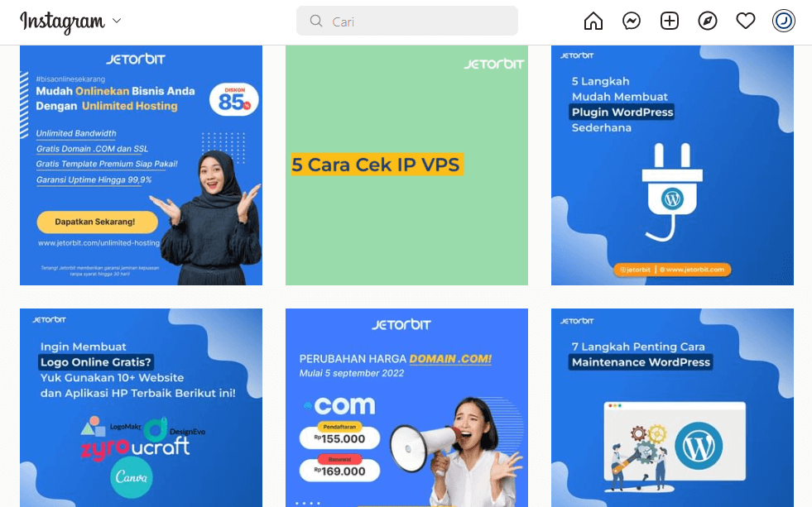The image size is (812, 507).
Task: Go to the Instagram Home feed icon
Action: click(593, 22)
